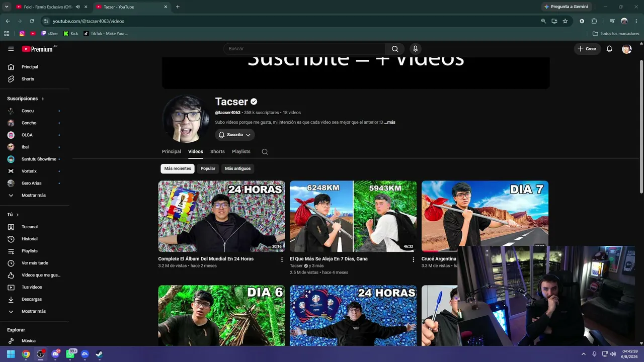644x362 pixels.
Task: Open the Chrome tab search dropdown
Action: (7, 7)
